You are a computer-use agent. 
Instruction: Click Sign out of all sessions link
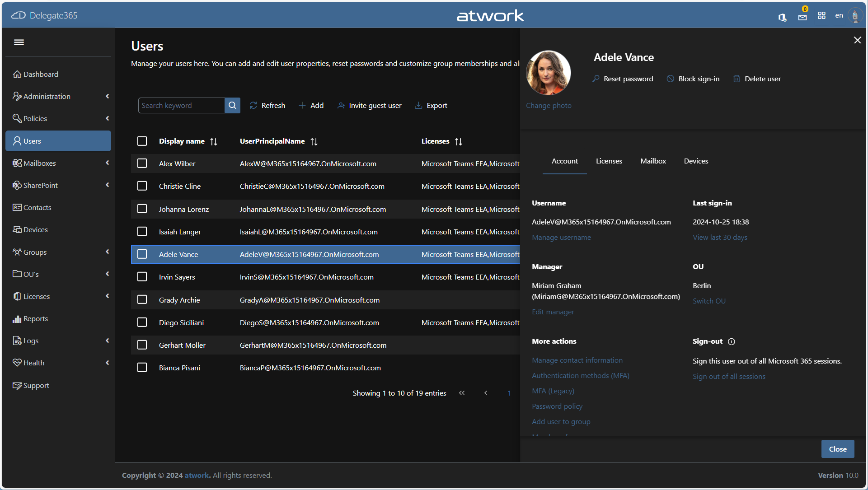729,377
